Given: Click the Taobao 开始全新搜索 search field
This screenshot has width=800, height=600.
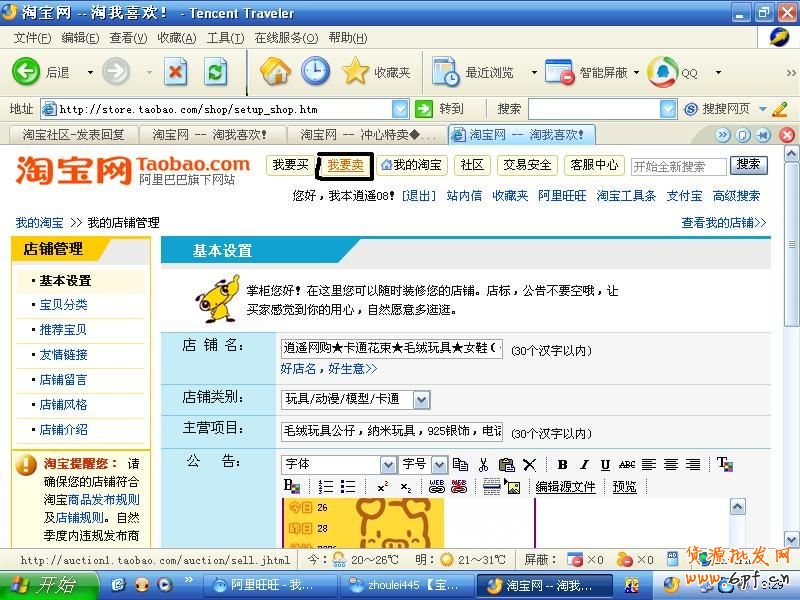Looking at the screenshot, I should 679,166.
